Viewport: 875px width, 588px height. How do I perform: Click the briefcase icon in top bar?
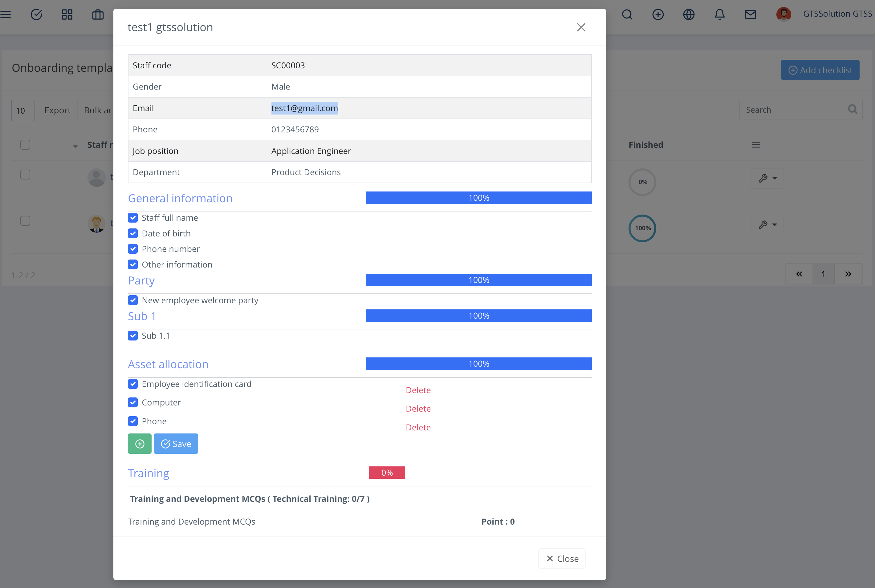[x=98, y=15]
